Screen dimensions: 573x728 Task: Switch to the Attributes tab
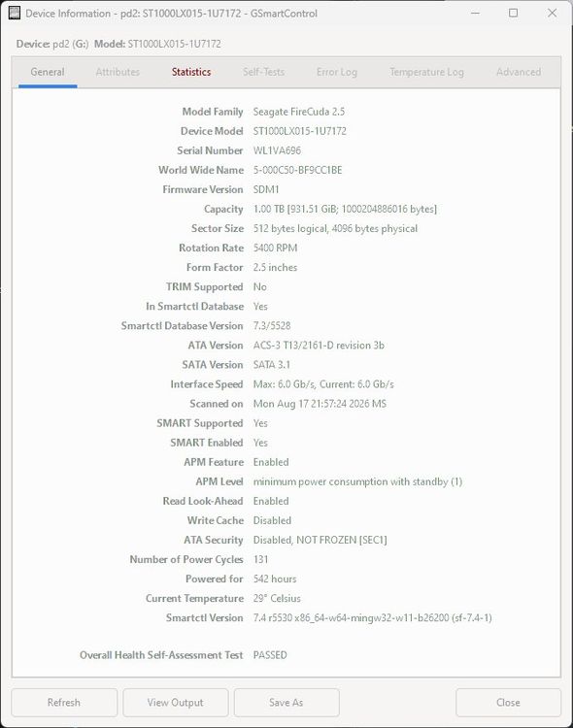point(118,72)
